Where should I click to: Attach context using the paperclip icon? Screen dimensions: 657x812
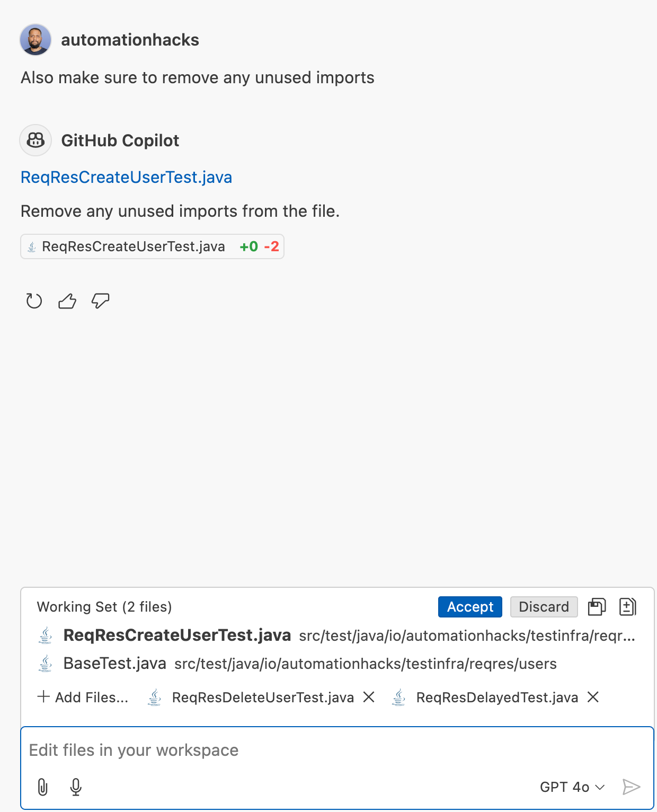pos(42,788)
